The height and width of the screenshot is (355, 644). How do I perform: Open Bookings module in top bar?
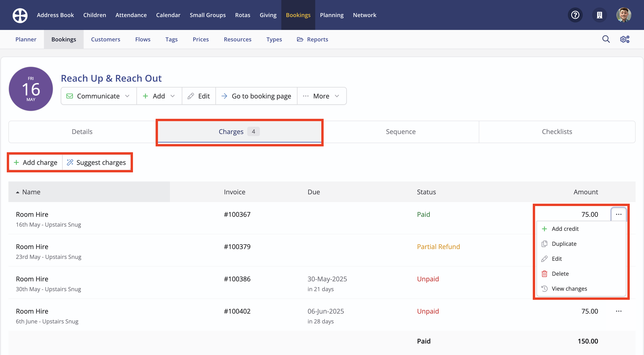(x=298, y=15)
